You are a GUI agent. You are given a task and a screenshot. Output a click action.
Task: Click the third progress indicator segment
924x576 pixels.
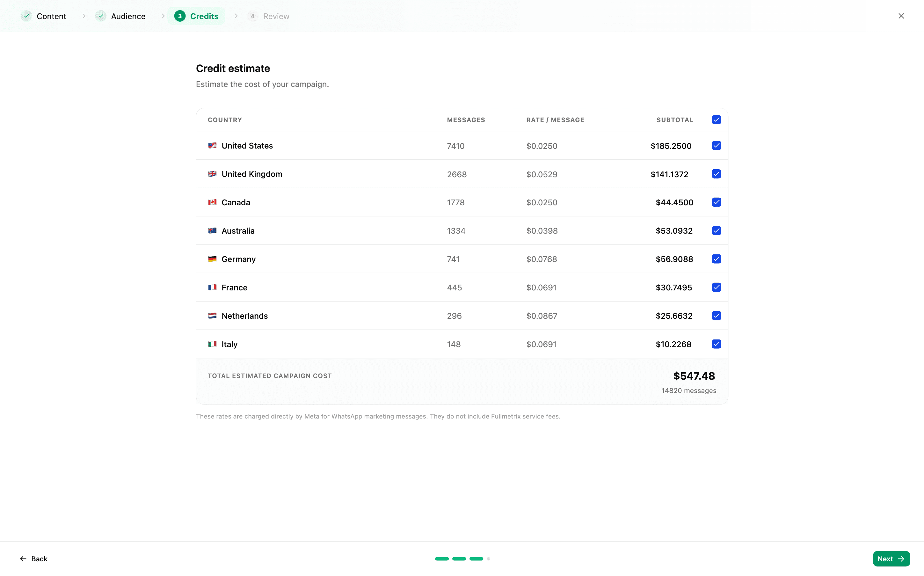[x=476, y=559]
